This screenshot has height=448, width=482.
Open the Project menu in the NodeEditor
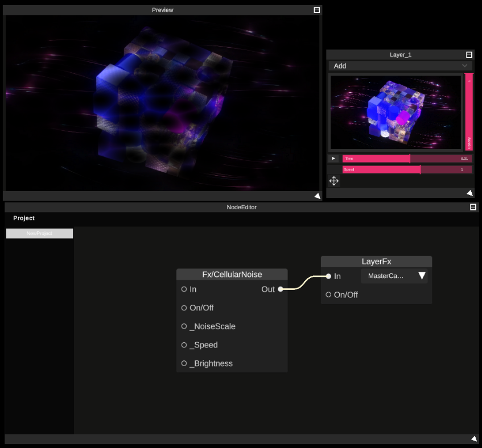(x=23, y=218)
